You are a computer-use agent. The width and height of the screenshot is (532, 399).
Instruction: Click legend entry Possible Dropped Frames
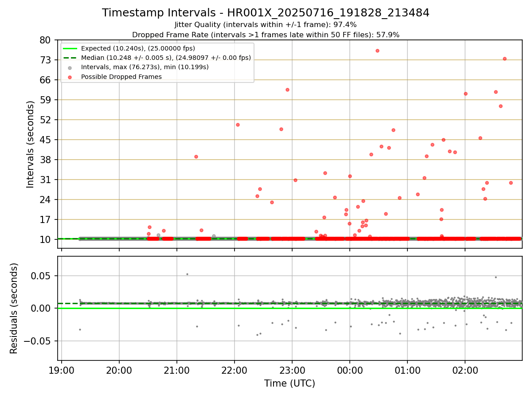pos(121,77)
